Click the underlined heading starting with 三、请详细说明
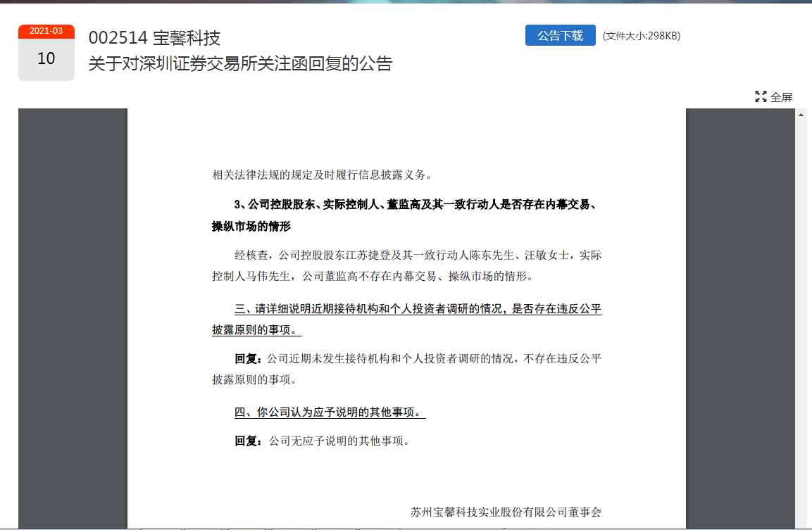 (418, 310)
